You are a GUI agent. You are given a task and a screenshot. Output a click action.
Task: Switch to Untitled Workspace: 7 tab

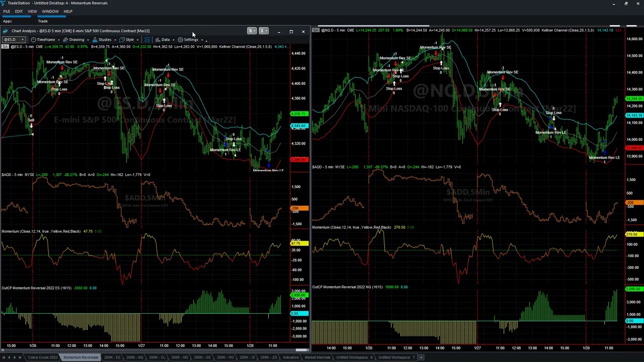tap(396, 357)
